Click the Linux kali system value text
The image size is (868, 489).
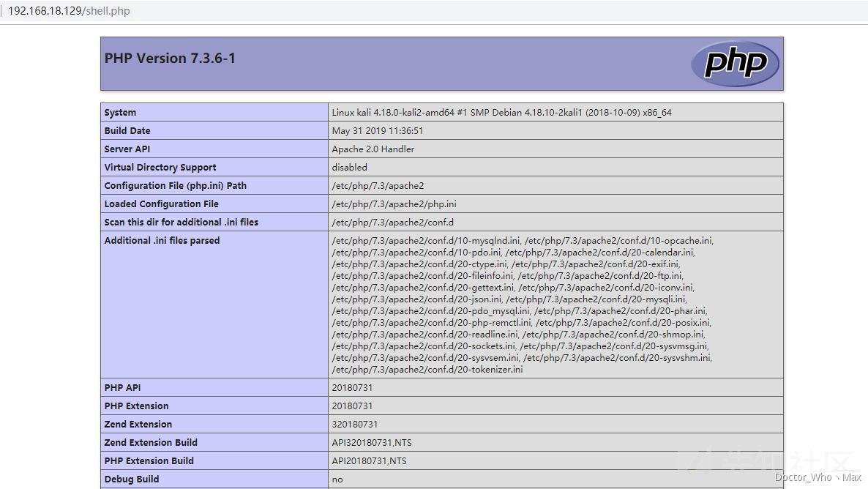(x=501, y=113)
